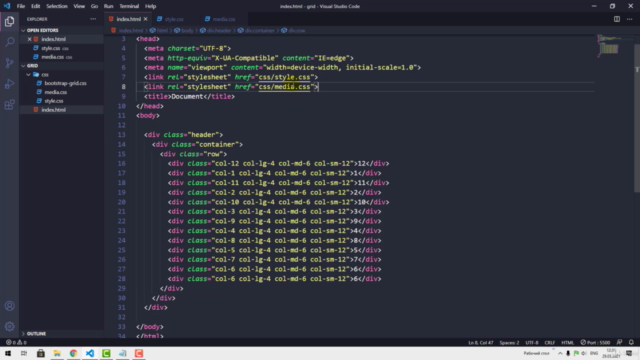
Task: Open the Run menu
Action: click(108, 6)
